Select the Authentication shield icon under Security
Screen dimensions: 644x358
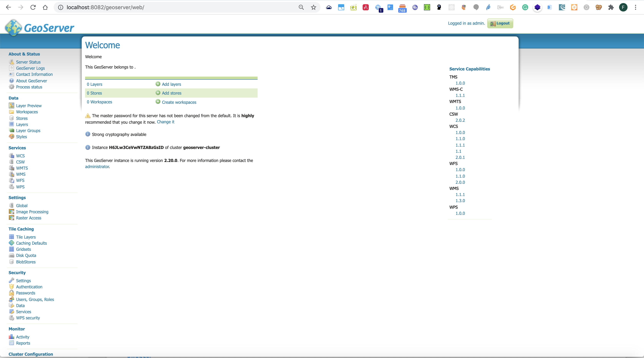pos(11,287)
